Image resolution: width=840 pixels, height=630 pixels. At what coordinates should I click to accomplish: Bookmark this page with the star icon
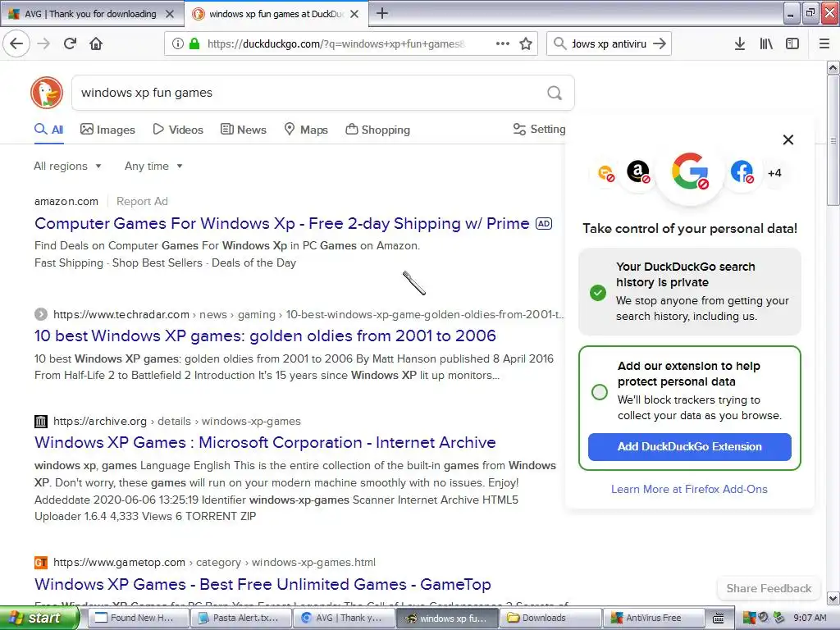526,43
